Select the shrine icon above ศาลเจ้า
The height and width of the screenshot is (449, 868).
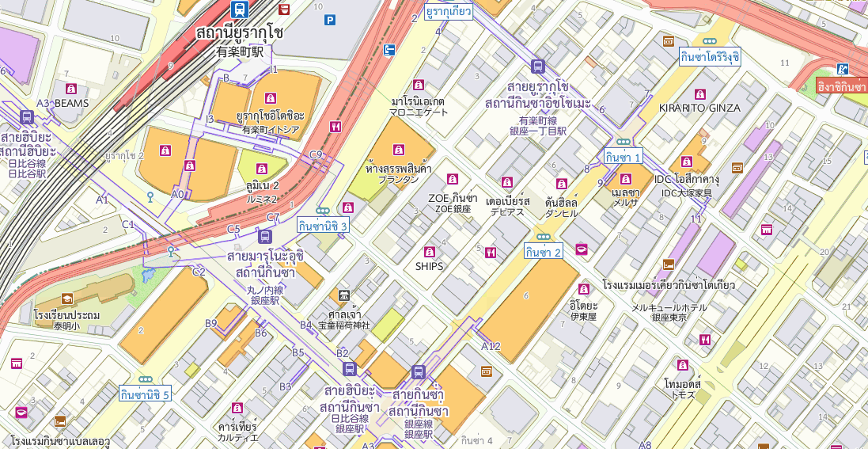pyautogui.click(x=344, y=295)
